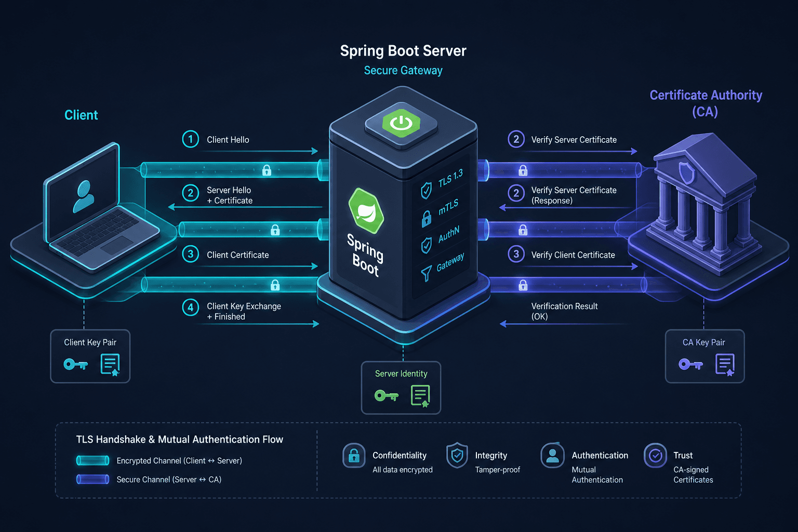Click 'Secure Channel (Server ↔ CA)' legend text
798x532 pixels.
click(x=169, y=480)
